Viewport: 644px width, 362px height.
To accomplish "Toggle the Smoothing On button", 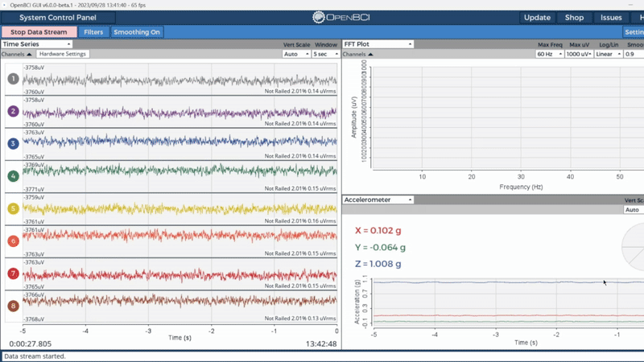I will (137, 32).
